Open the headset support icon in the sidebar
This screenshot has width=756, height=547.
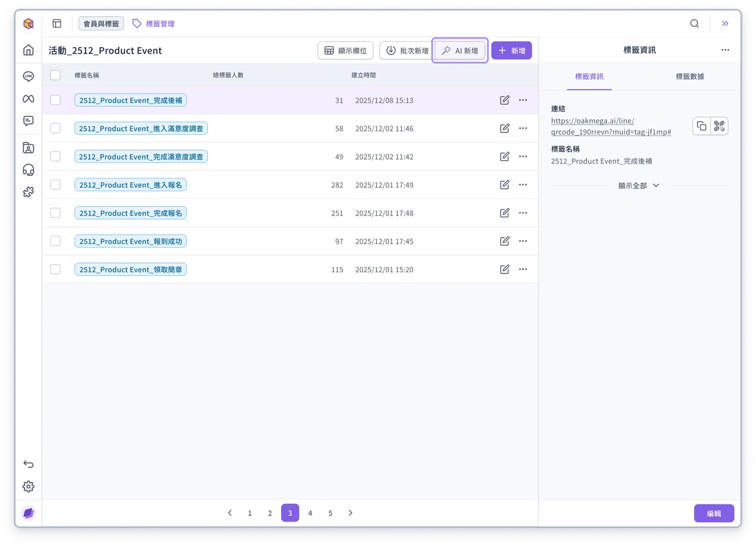(28, 170)
